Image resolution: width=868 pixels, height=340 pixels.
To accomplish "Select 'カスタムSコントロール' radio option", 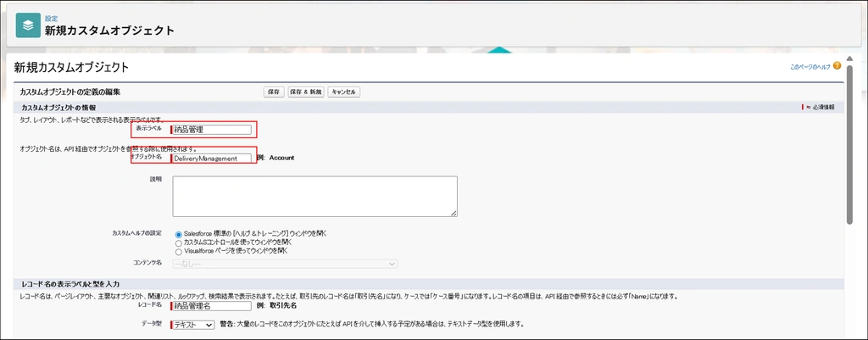I will pos(178,242).
